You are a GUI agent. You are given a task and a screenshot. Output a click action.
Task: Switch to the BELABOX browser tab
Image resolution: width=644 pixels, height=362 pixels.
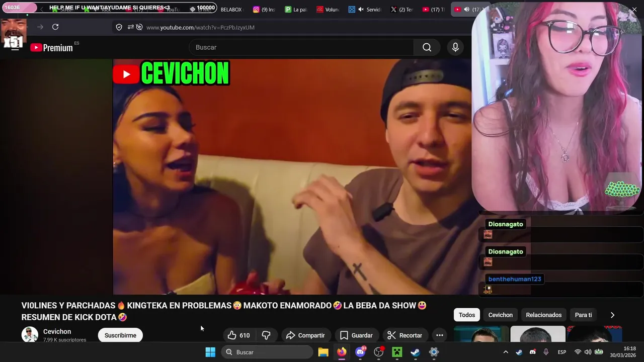[x=231, y=9]
